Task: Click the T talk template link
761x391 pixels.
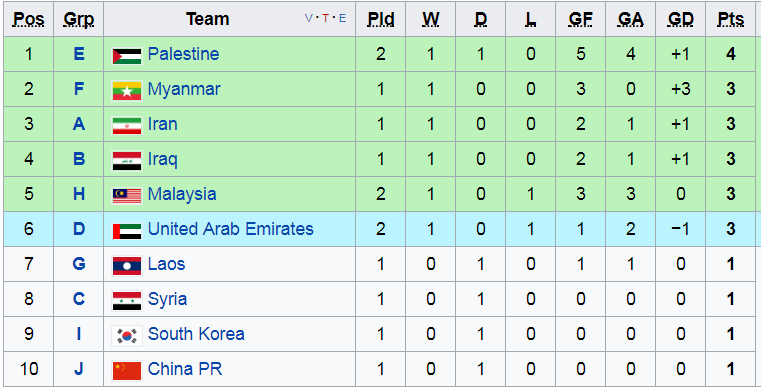Action: coord(325,18)
